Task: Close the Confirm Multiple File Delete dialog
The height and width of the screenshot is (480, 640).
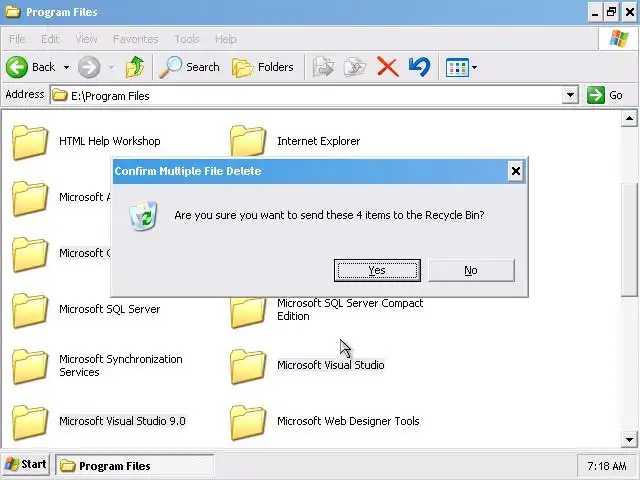Action: coord(516,171)
